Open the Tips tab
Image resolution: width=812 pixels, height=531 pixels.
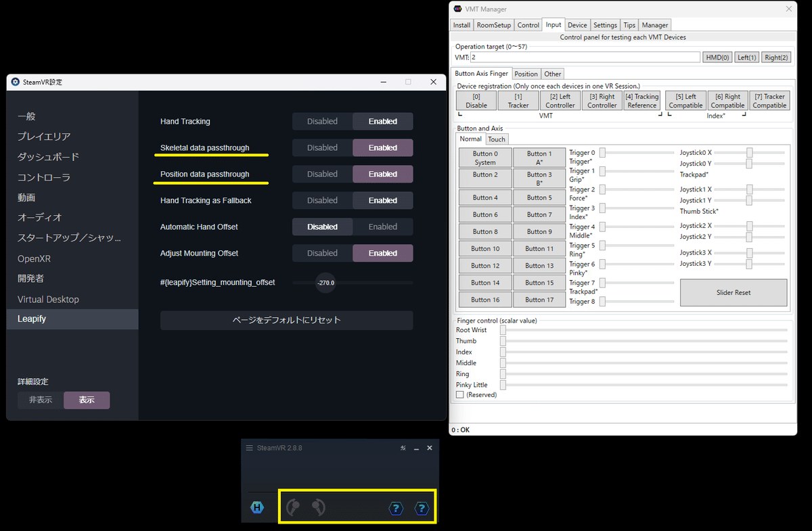pos(629,25)
